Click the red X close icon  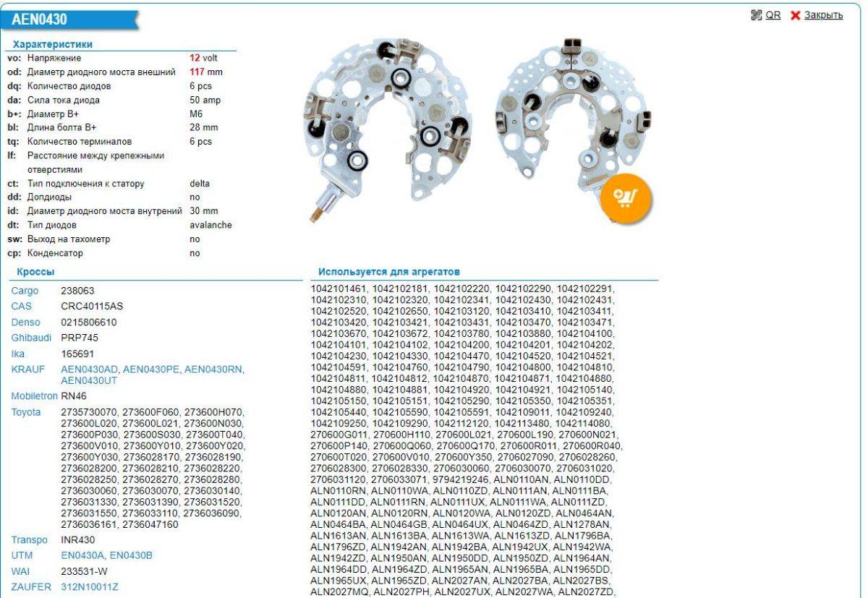pos(796,15)
